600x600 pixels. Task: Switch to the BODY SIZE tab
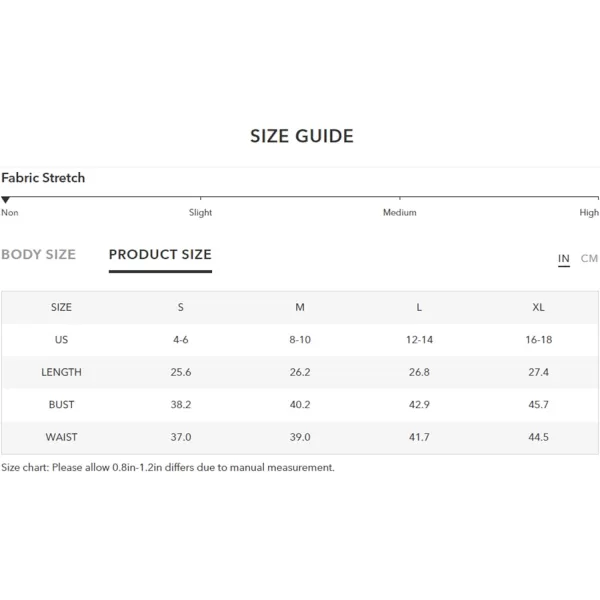tap(39, 254)
